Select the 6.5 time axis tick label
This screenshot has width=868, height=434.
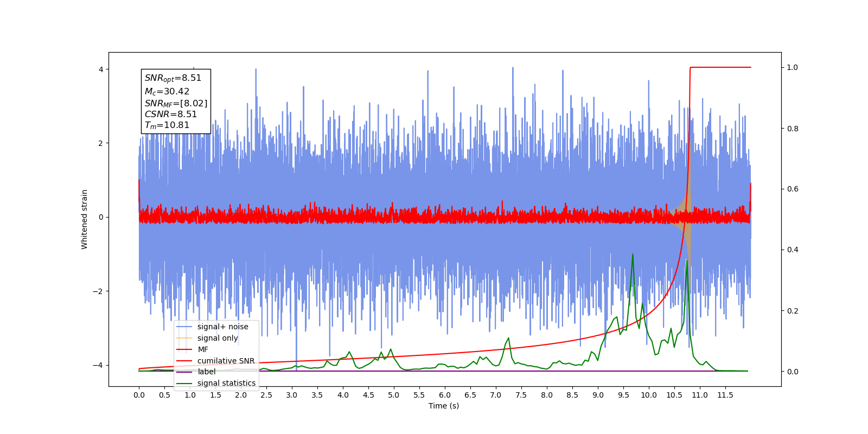click(470, 395)
